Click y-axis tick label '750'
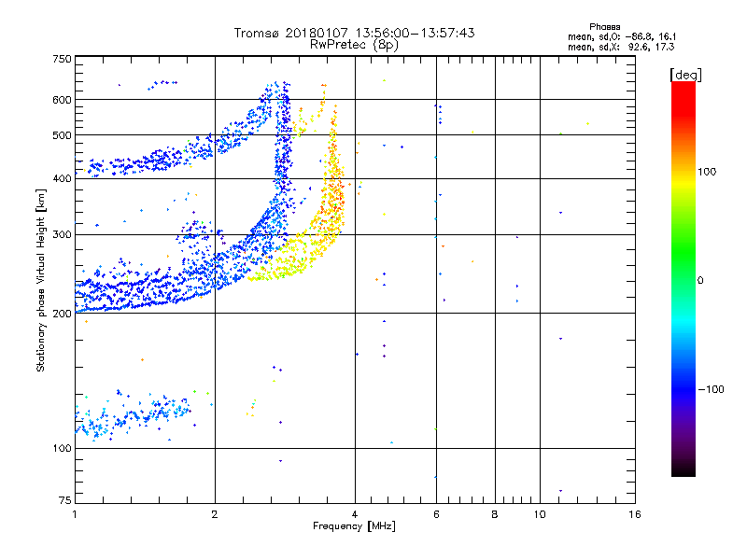 click(63, 59)
